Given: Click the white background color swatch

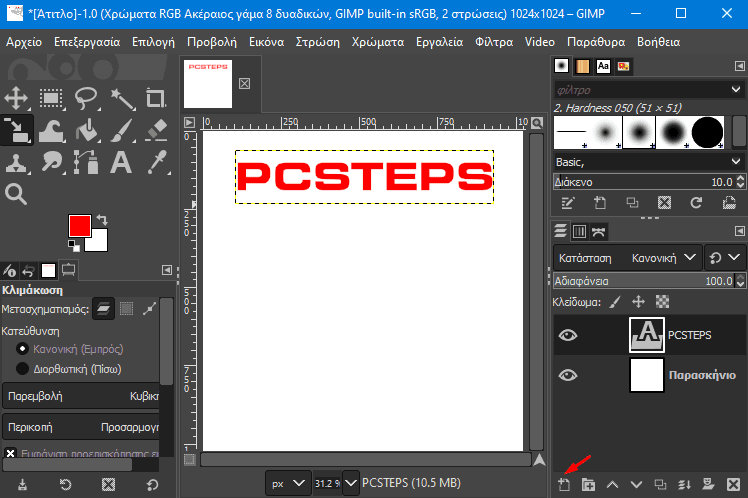Looking at the screenshot, I should tap(99, 243).
